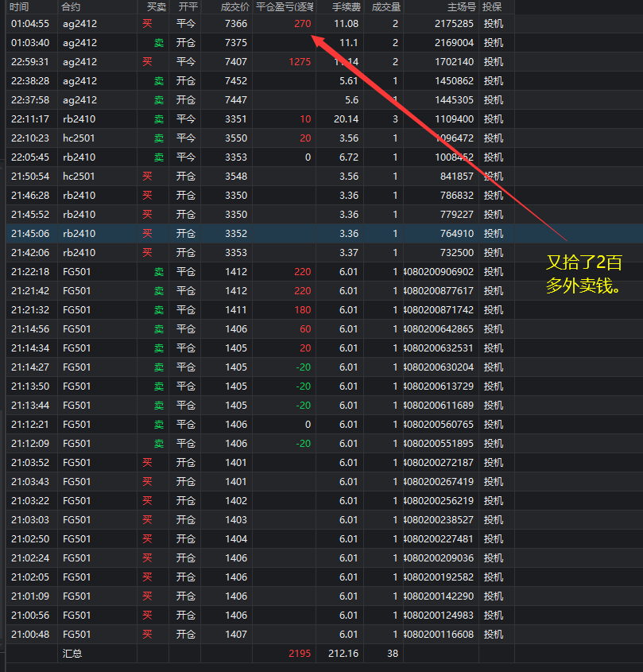Viewport: 643px width, 672px height.
Task: Click the total profit value 2195
Action: point(300,654)
